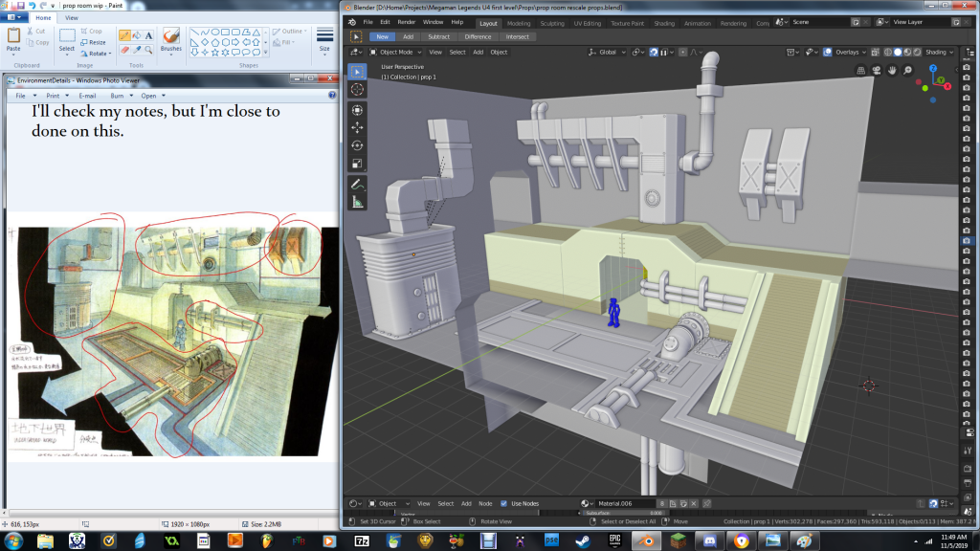
Task: Click the Undo arrow in Paint title bar
Action: 32,5
